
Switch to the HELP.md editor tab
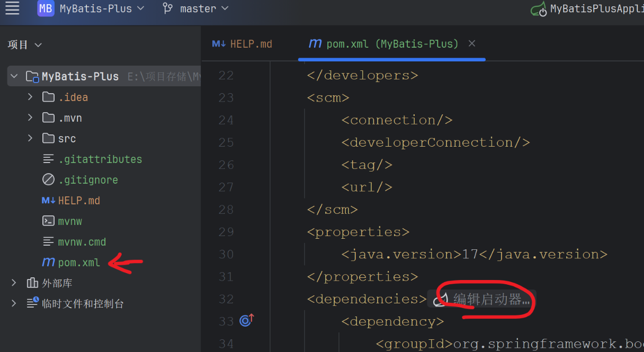(242, 44)
